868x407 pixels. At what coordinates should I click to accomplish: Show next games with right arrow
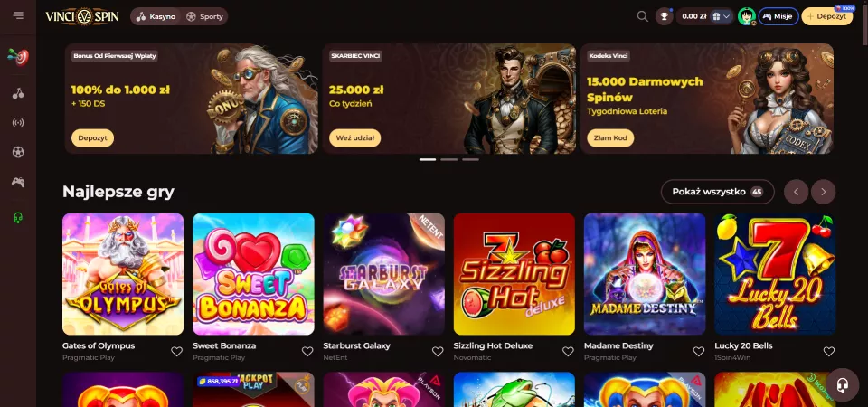(x=823, y=192)
